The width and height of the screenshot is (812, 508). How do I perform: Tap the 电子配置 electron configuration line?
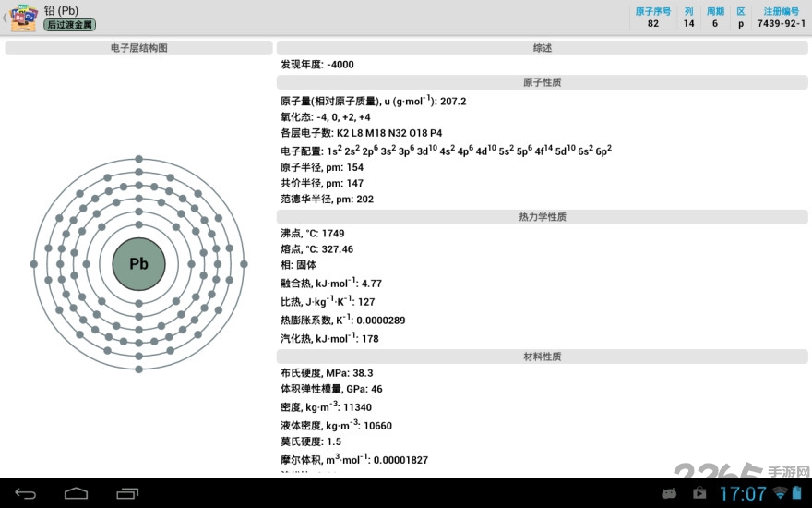446,151
